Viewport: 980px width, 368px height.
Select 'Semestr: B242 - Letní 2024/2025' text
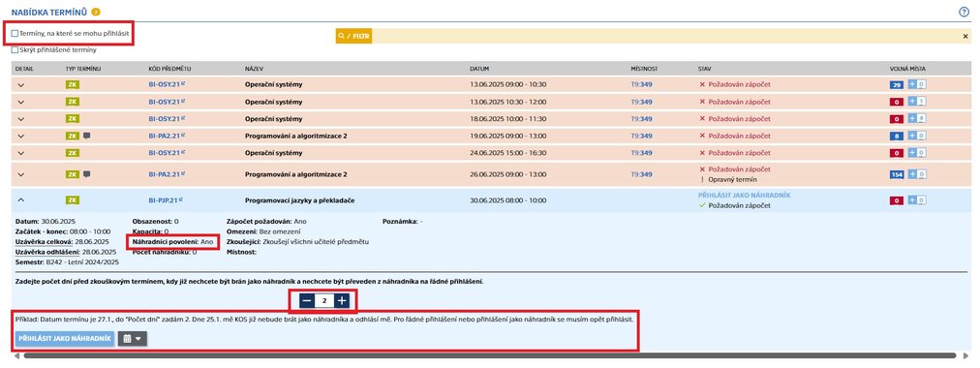pyautogui.click(x=66, y=261)
